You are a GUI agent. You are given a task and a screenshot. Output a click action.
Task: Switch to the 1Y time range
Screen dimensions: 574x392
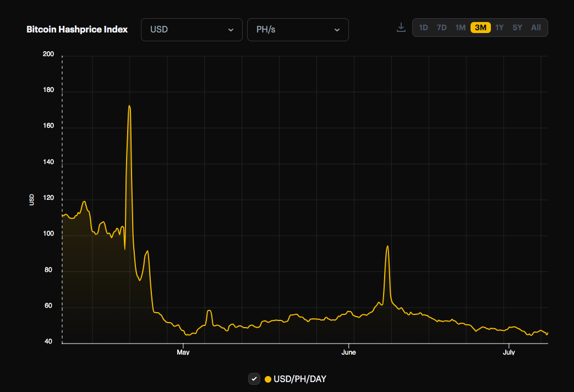(x=499, y=28)
